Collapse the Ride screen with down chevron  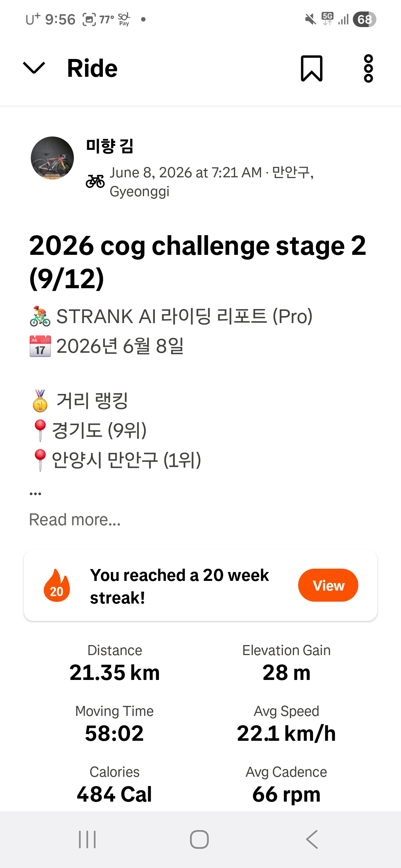click(x=34, y=68)
